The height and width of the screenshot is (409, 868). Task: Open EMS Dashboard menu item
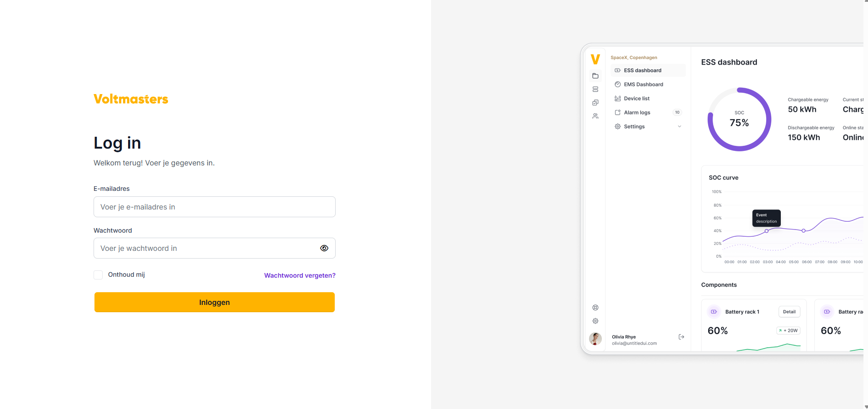[643, 85]
